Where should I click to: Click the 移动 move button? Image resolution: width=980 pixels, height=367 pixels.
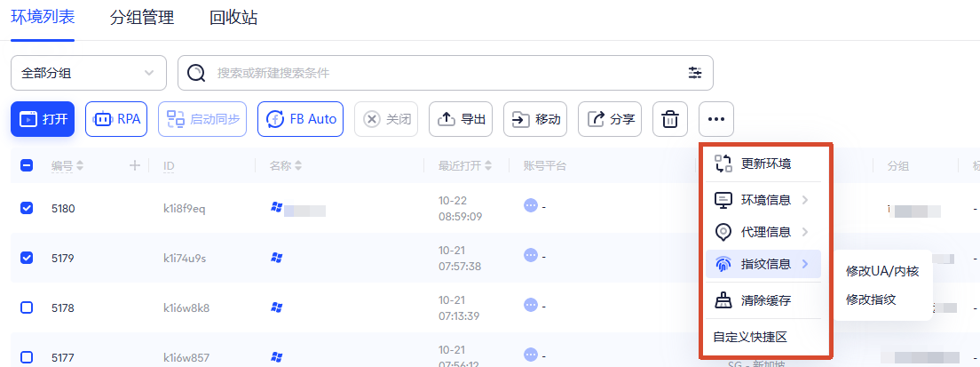535,119
